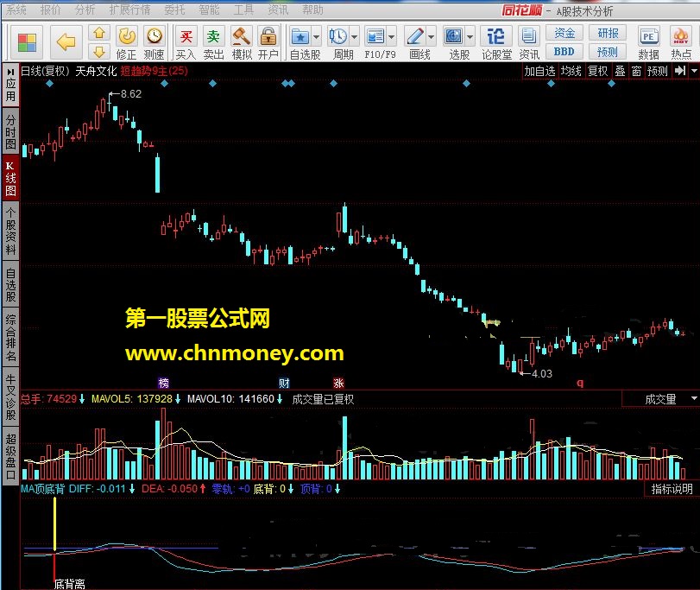Click the 财 marker on the chart

pos(284,383)
